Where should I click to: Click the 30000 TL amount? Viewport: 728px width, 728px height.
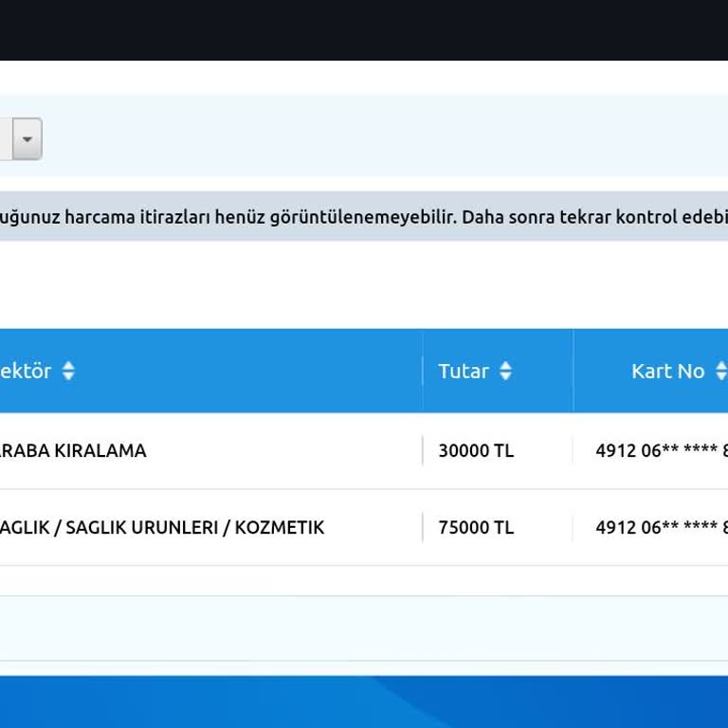(x=476, y=450)
